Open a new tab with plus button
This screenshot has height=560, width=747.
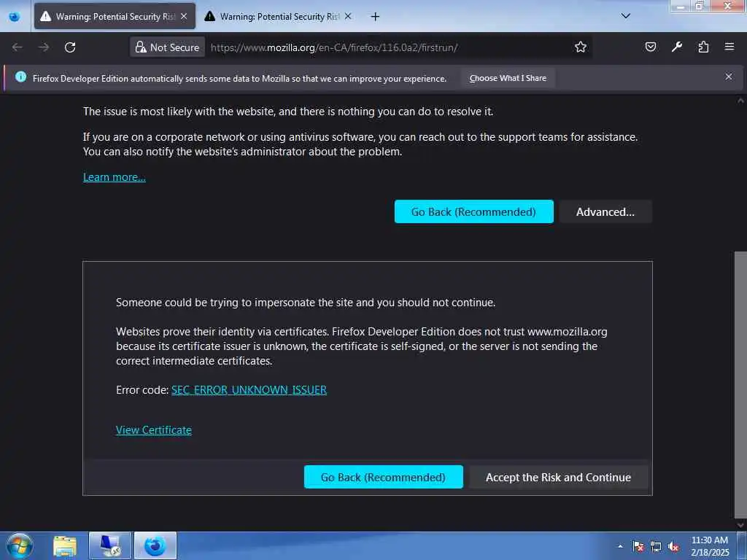376,17
